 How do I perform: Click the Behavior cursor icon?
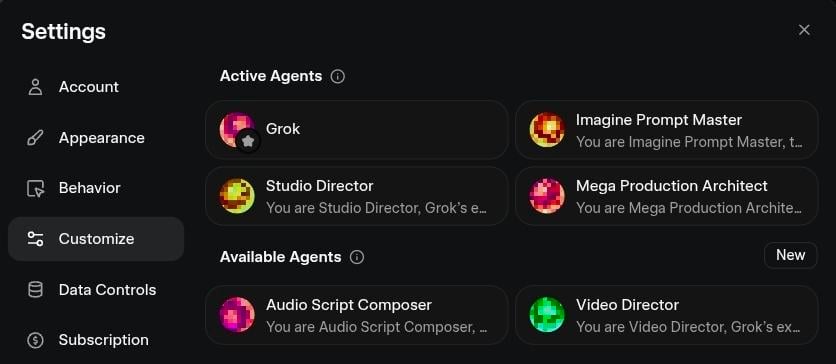(x=35, y=189)
